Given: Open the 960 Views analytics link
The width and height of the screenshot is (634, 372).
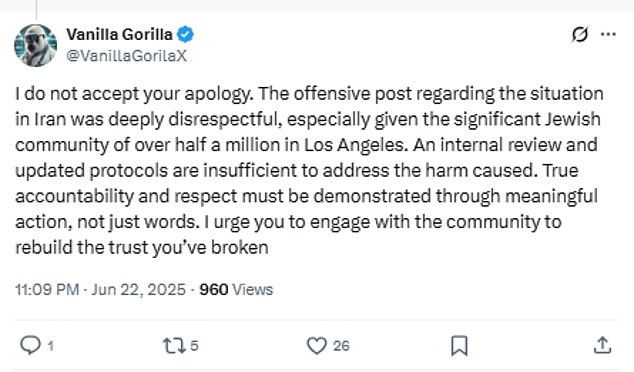Looking at the screenshot, I should (236, 290).
